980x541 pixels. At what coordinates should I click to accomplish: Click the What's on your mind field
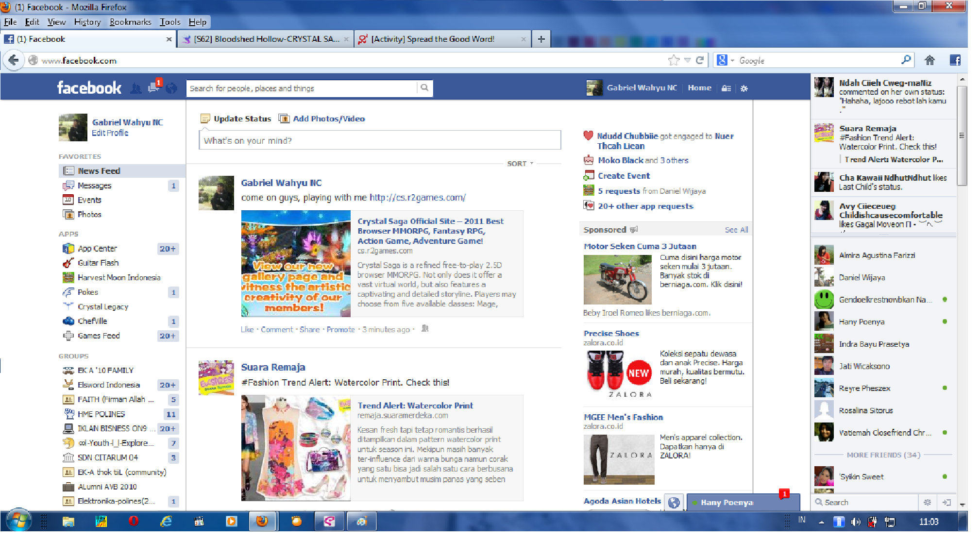(x=379, y=140)
